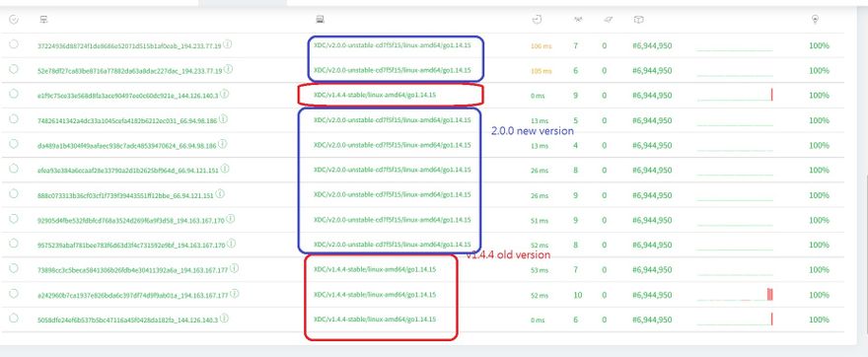Open info icon beside node 73898cc3
Image resolution: width=868 pixels, height=357 pixels.
(x=234, y=268)
